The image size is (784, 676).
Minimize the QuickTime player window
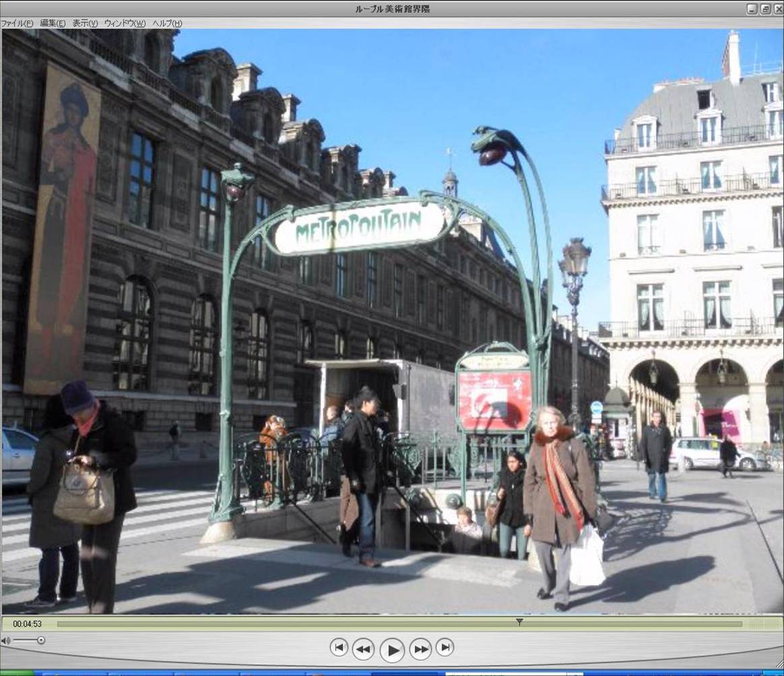[x=752, y=9]
